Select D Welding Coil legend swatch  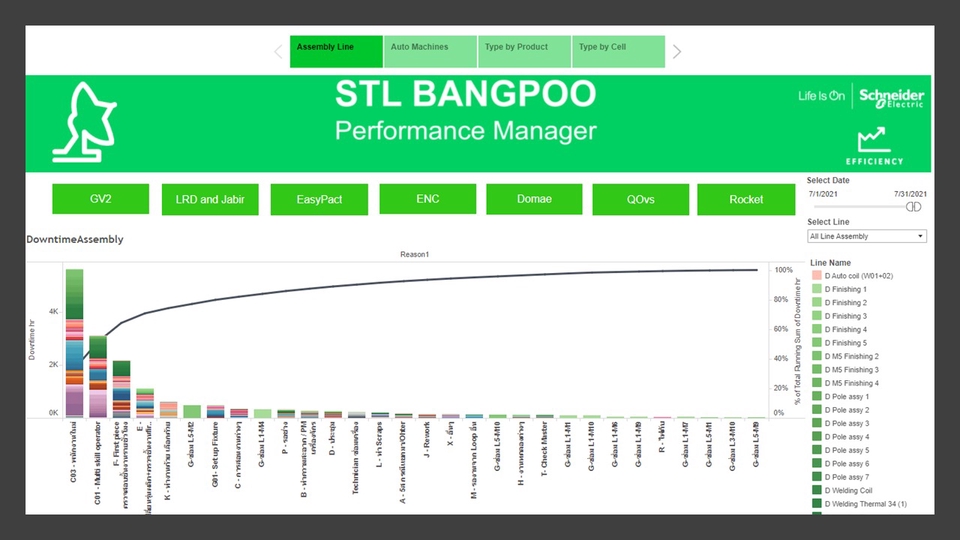tap(816, 490)
